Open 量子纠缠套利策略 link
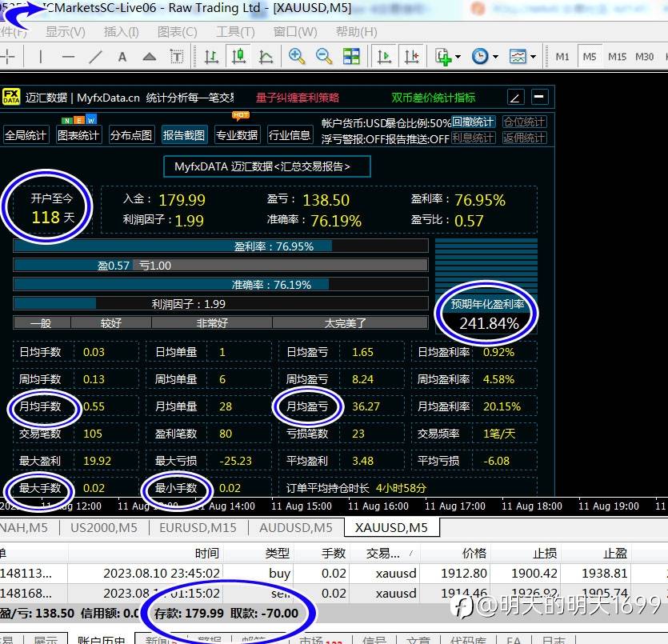 pyautogui.click(x=298, y=98)
